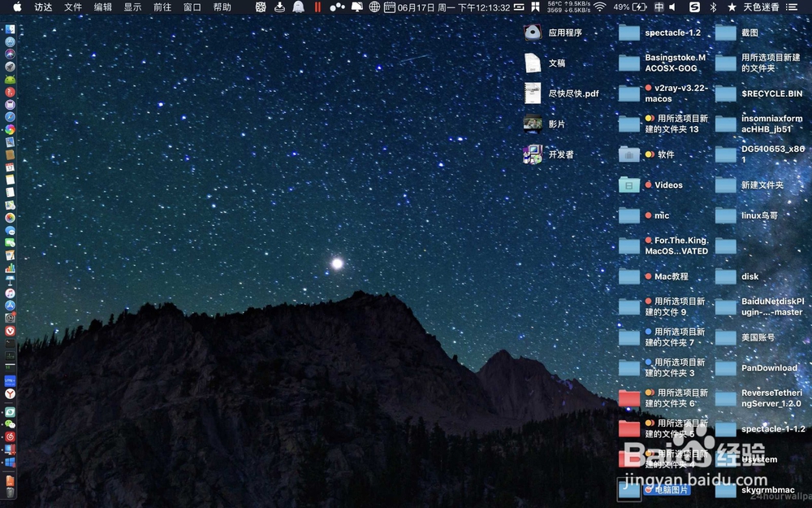Open Calendar icon showing 17 in Dock
This screenshot has height=508, width=812.
pyautogui.click(x=10, y=167)
